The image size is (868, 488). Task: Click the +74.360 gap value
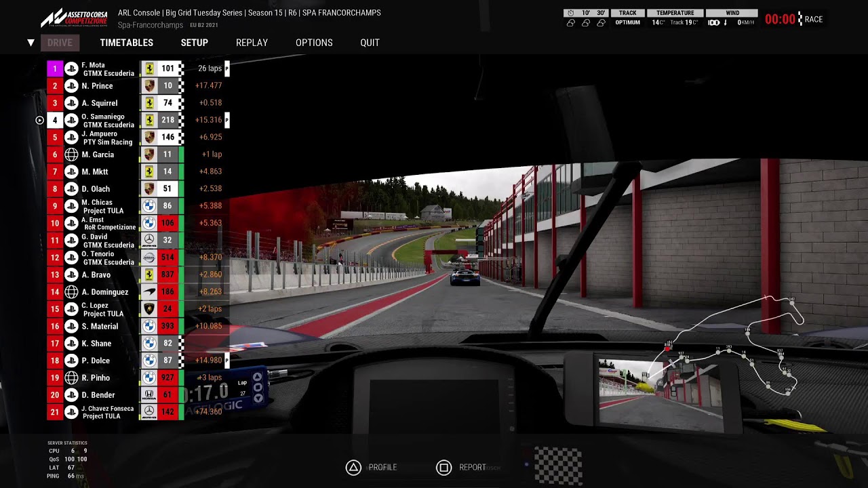pyautogui.click(x=208, y=412)
